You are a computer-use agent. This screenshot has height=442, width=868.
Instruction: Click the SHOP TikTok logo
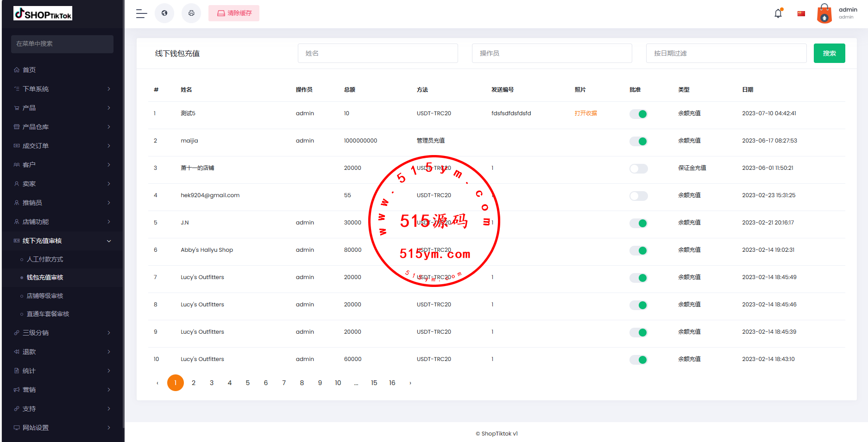coord(43,14)
